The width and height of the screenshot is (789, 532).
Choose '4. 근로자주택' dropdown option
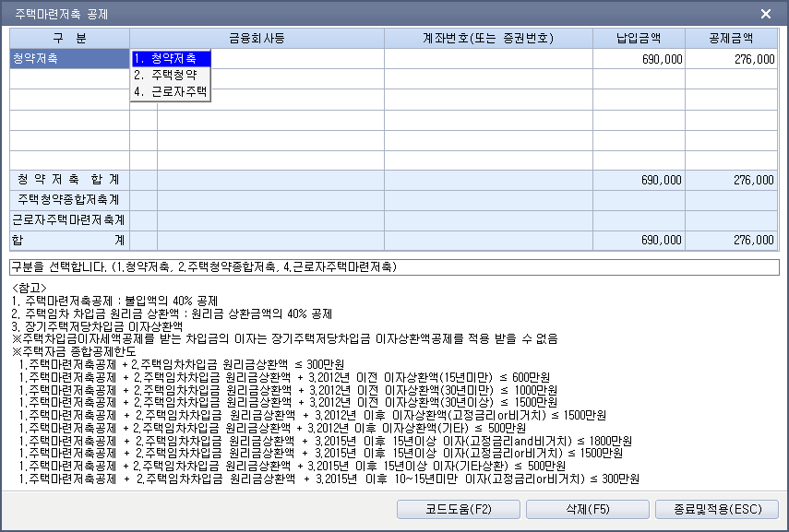point(171,91)
